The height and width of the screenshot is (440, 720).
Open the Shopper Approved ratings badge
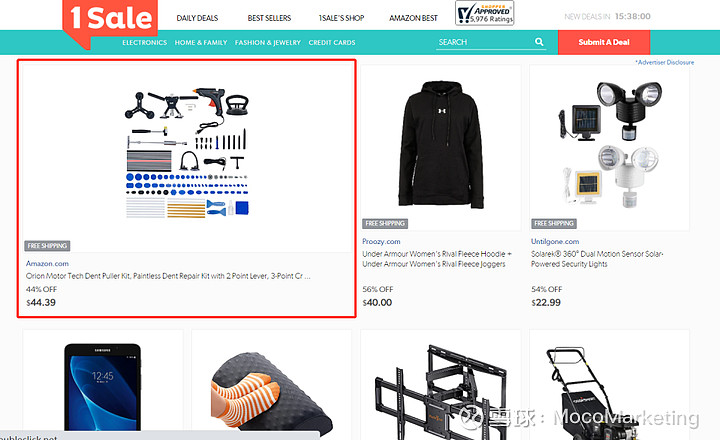click(x=484, y=13)
